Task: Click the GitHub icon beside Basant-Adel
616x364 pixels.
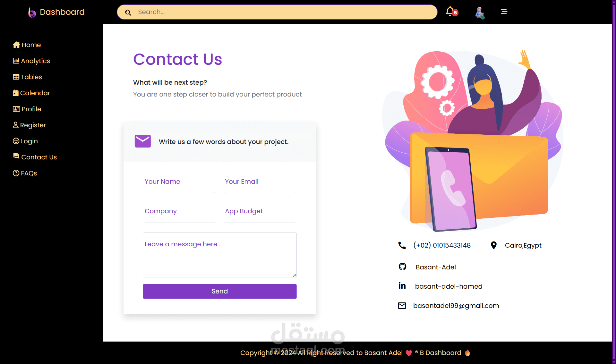Action: tap(402, 267)
